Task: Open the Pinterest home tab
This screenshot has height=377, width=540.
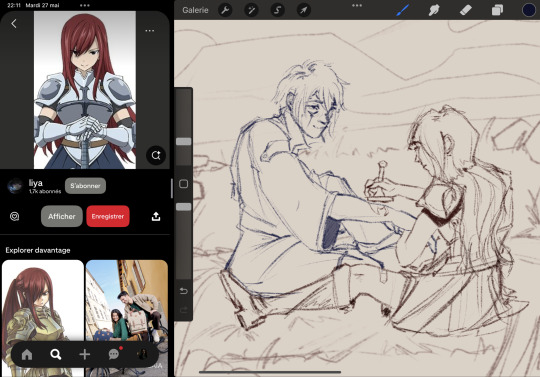Action: pos(27,354)
